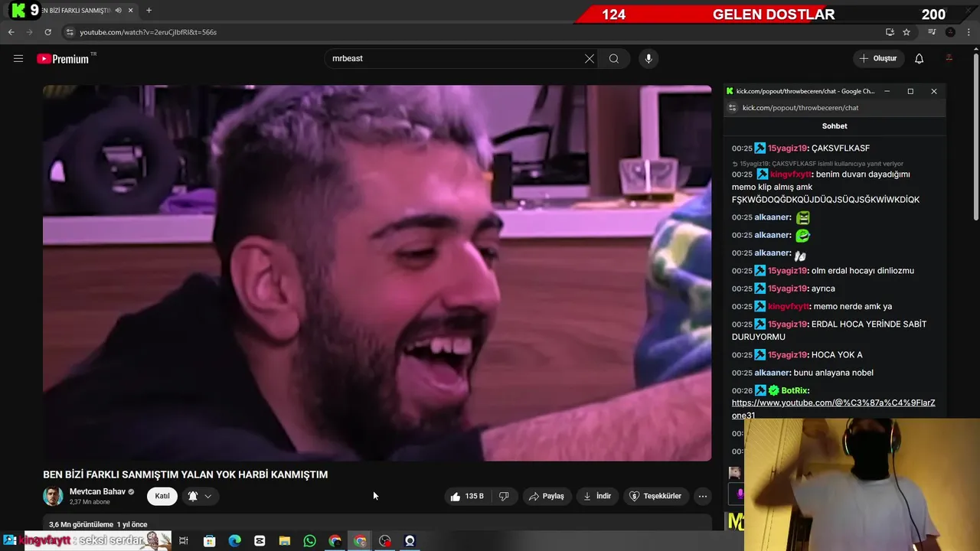980x551 pixels.
Task: Dislike the video with thumbs down
Action: point(504,496)
